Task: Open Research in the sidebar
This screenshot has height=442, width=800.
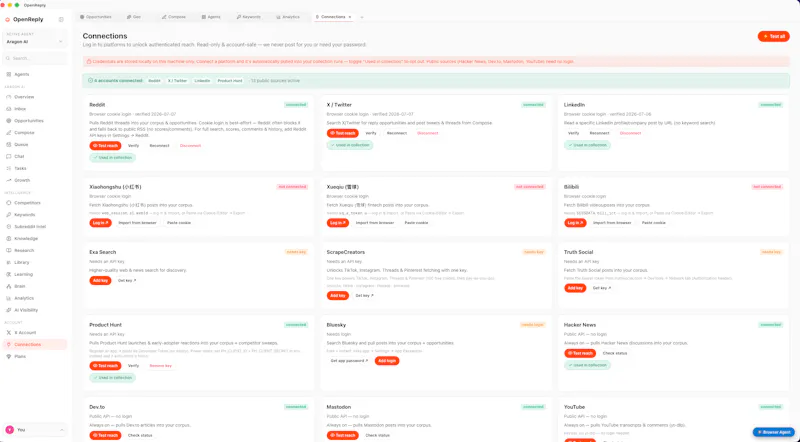Action: pos(24,251)
